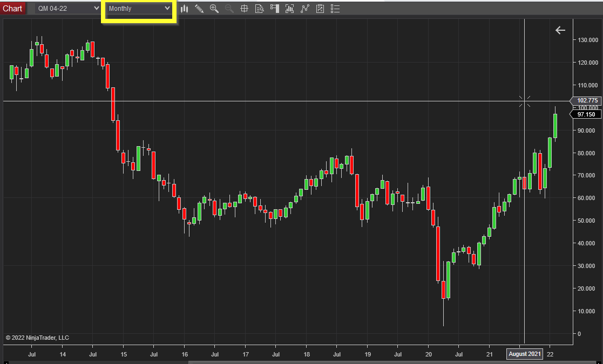Click the bar type candlestick icon
Image resolution: width=603 pixels, height=364 pixels.
185,9
